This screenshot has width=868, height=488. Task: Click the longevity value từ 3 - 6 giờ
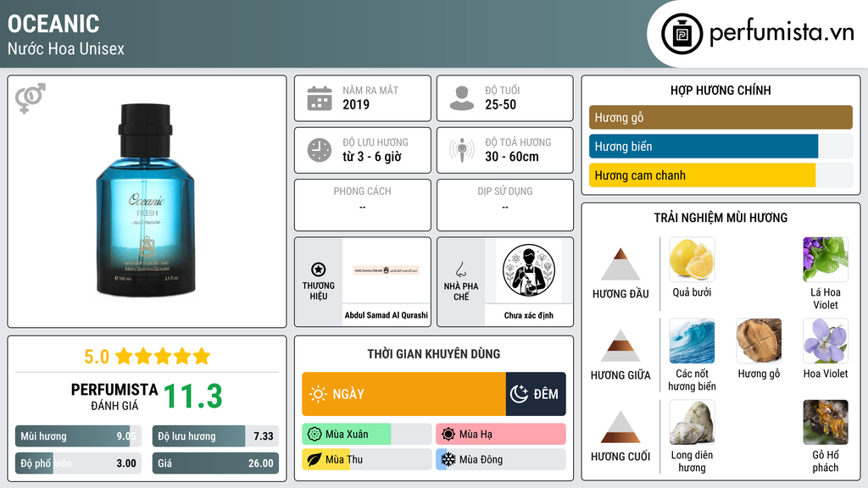click(x=372, y=157)
